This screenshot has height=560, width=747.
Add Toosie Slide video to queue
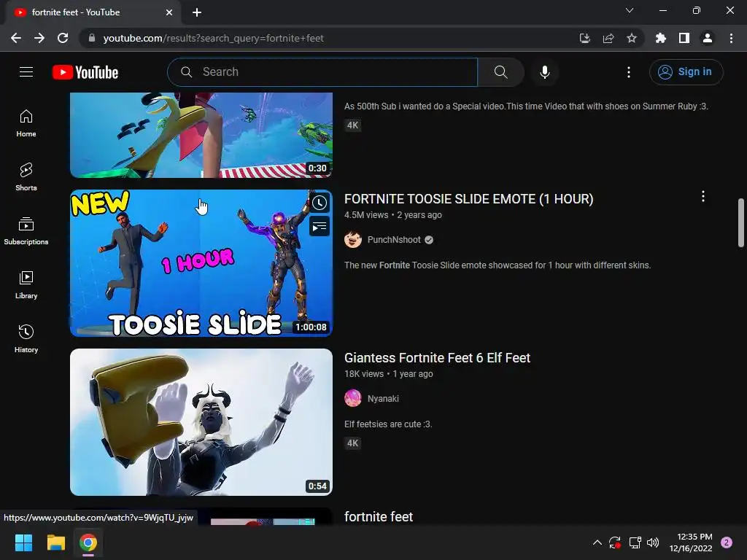(320, 226)
